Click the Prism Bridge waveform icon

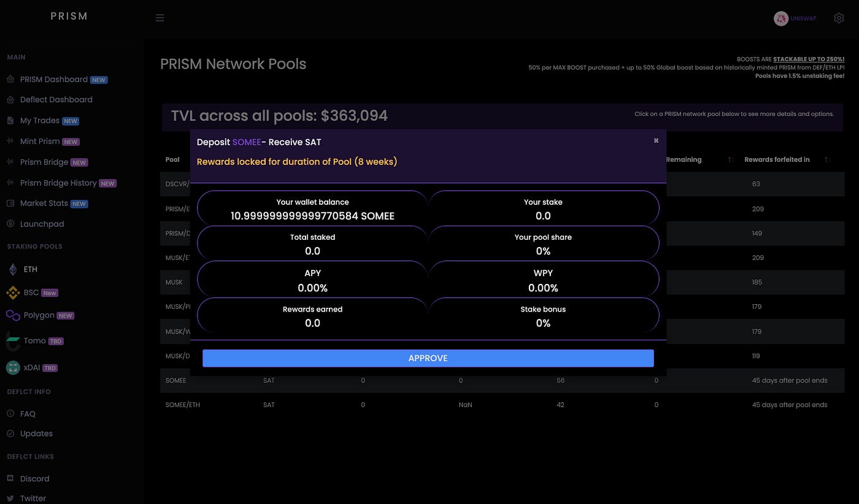pyautogui.click(x=10, y=162)
